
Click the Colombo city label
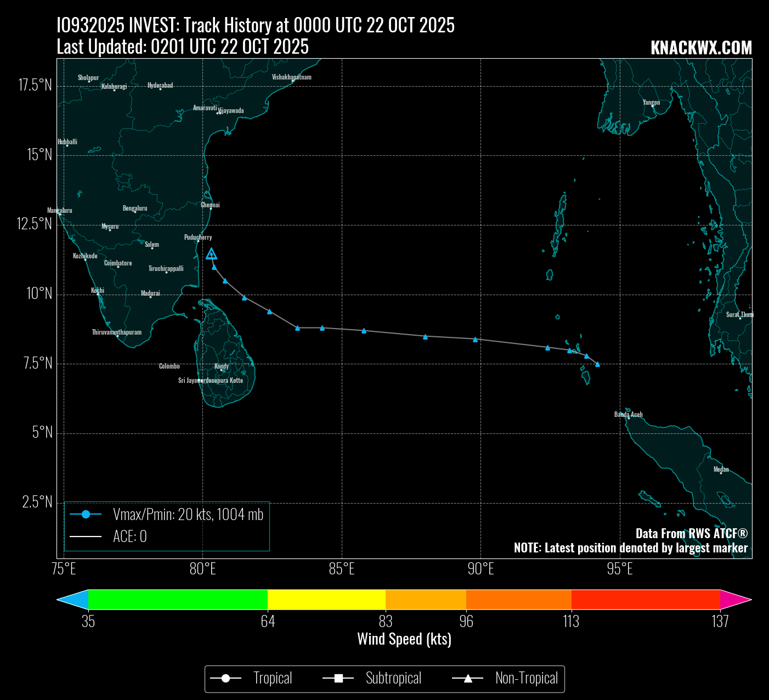169,366
